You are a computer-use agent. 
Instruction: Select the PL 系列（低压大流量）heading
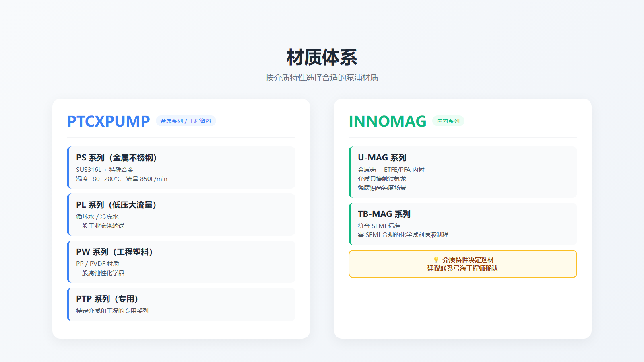[x=116, y=205]
